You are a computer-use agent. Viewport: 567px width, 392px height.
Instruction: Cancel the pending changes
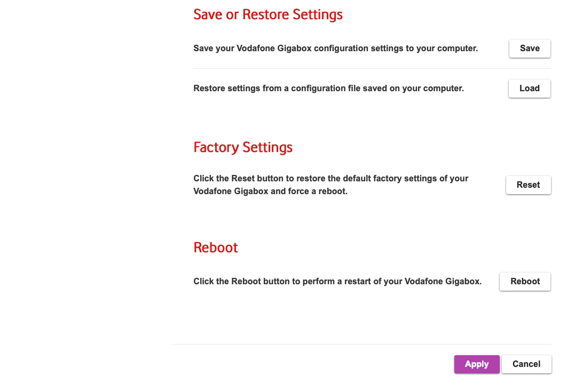point(526,364)
